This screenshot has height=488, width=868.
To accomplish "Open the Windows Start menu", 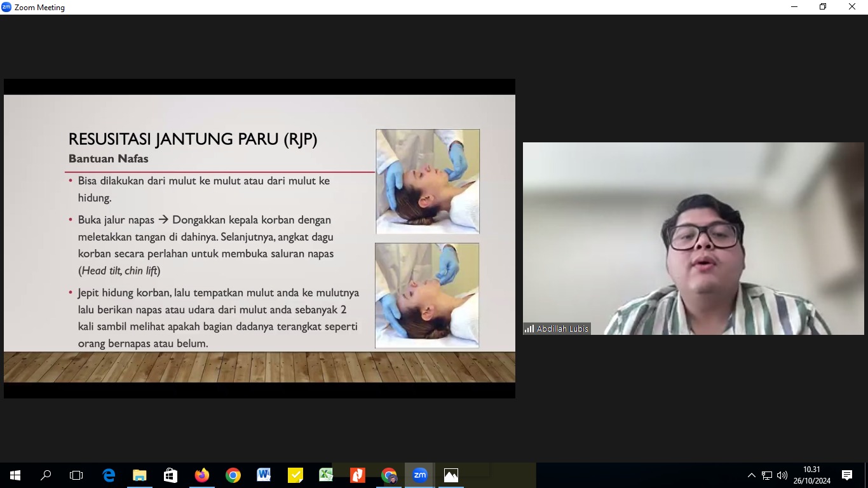I will click(15, 475).
